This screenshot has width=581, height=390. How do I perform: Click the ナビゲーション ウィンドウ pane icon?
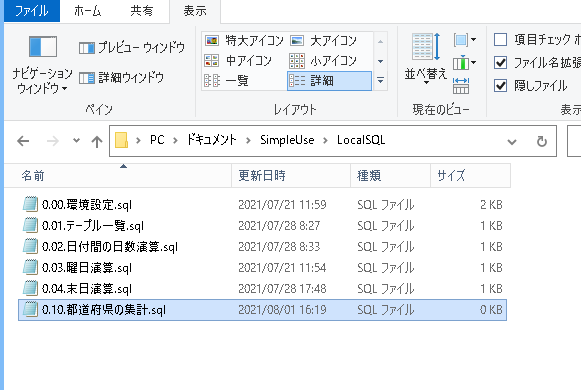[x=43, y=47]
